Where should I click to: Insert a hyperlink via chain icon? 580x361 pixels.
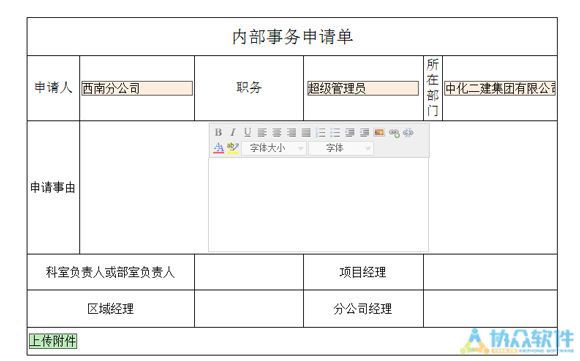point(394,133)
